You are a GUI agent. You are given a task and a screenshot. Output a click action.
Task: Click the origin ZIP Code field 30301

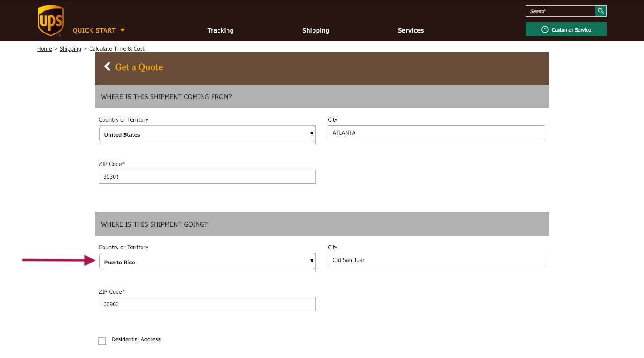207,177
